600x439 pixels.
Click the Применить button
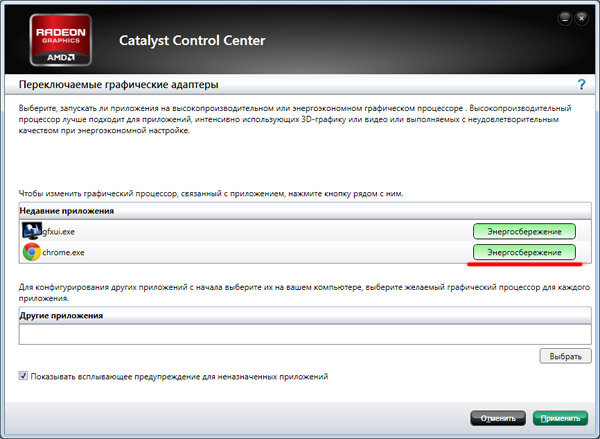coord(560,418)
